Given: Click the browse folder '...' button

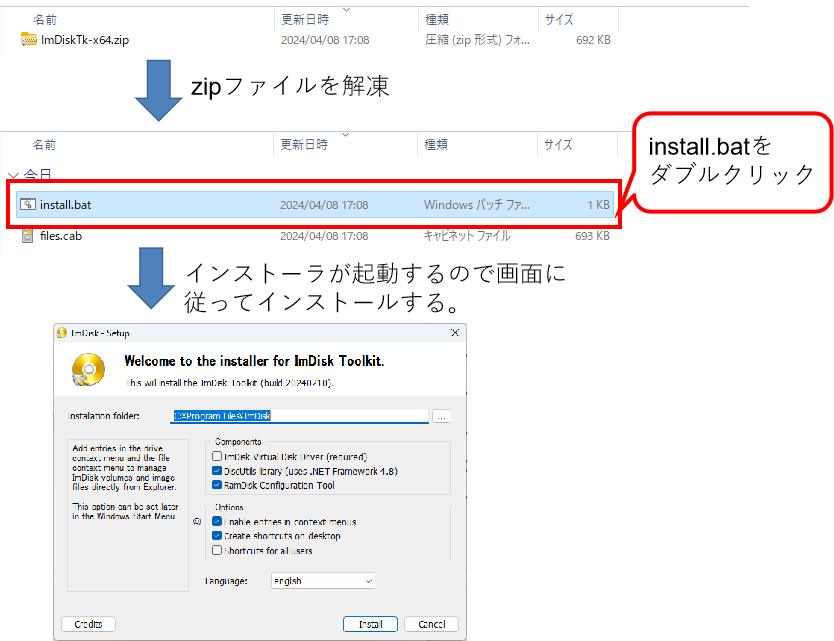Looking at the screenshot, I should [x=441, y=416].
